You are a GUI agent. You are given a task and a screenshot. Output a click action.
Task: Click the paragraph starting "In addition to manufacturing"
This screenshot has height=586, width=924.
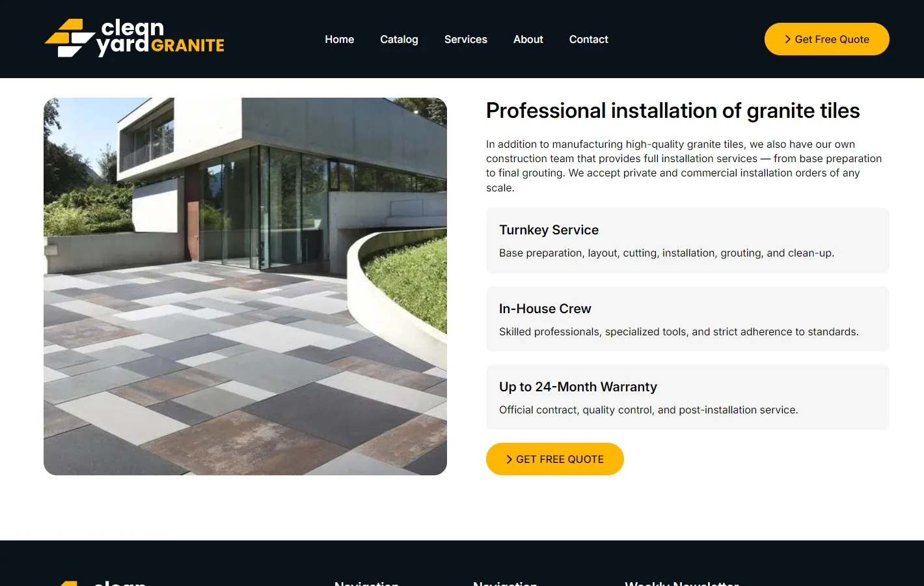(684, 166)
